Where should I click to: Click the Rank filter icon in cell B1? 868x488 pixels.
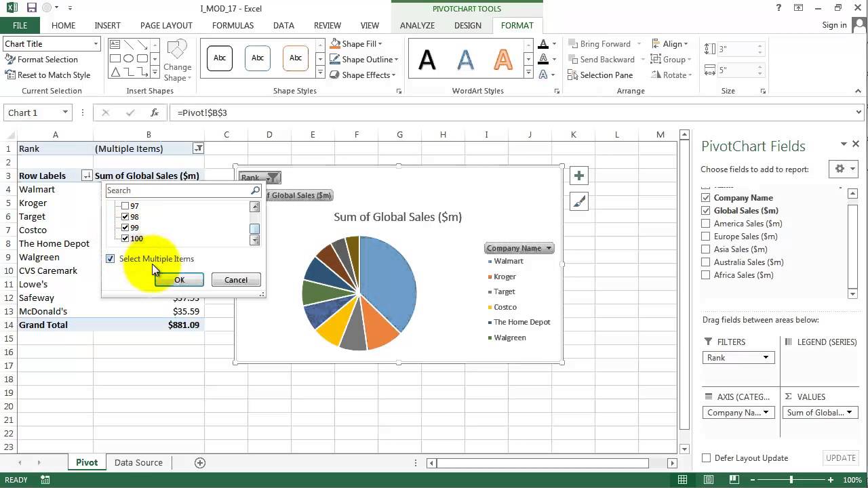198,148
